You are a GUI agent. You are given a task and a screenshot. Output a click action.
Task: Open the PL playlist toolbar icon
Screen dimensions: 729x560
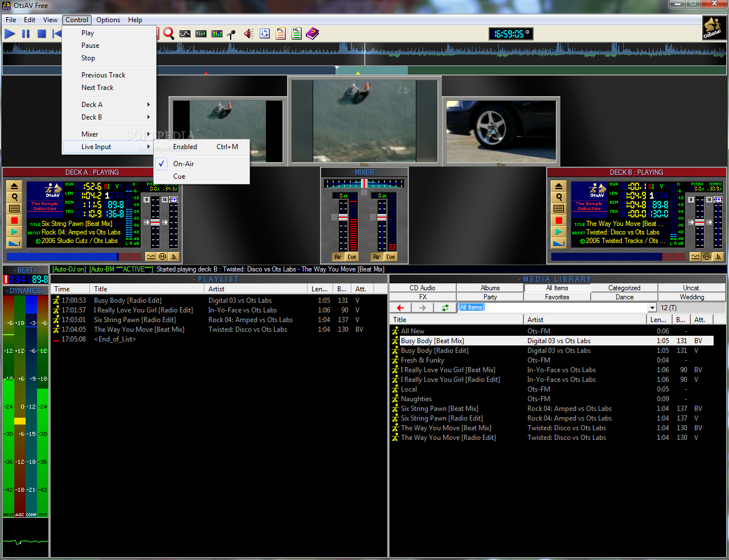click(281, 34)
